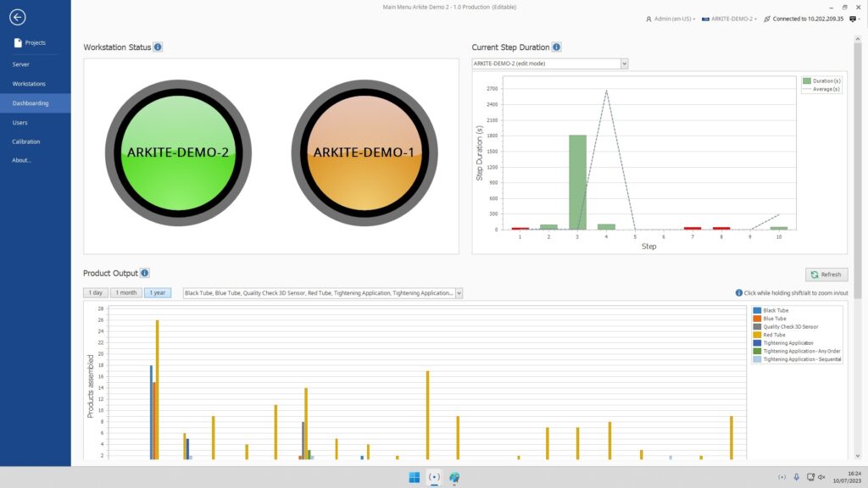Screen dimensions: 868x488
Task: Open the Admin (en-US) user dropdown
Action: (x=670, y=19)
